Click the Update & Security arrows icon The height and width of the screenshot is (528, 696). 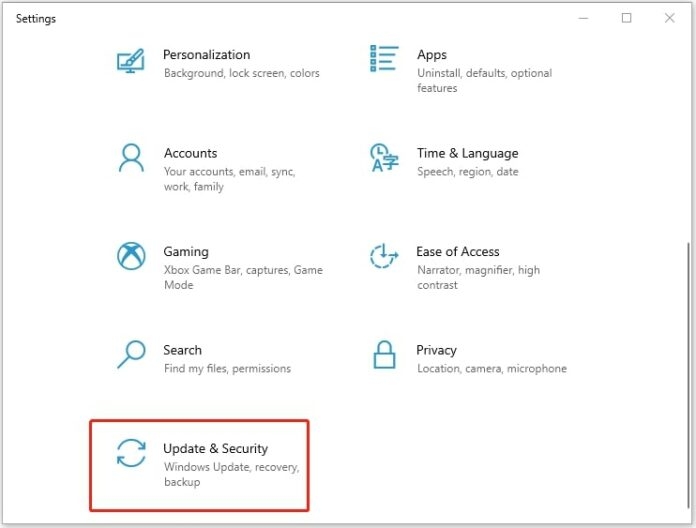tap(132, 453)
